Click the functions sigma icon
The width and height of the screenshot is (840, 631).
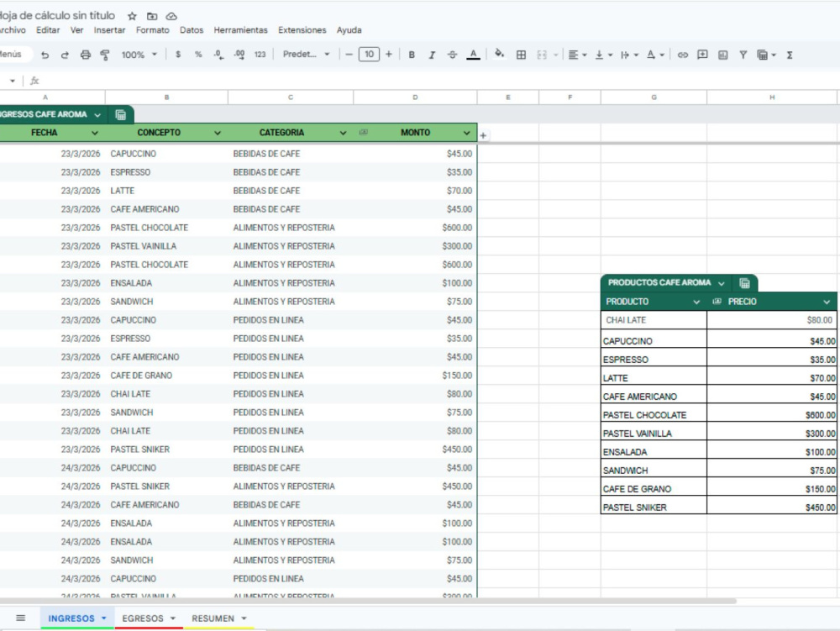point(789,55)
